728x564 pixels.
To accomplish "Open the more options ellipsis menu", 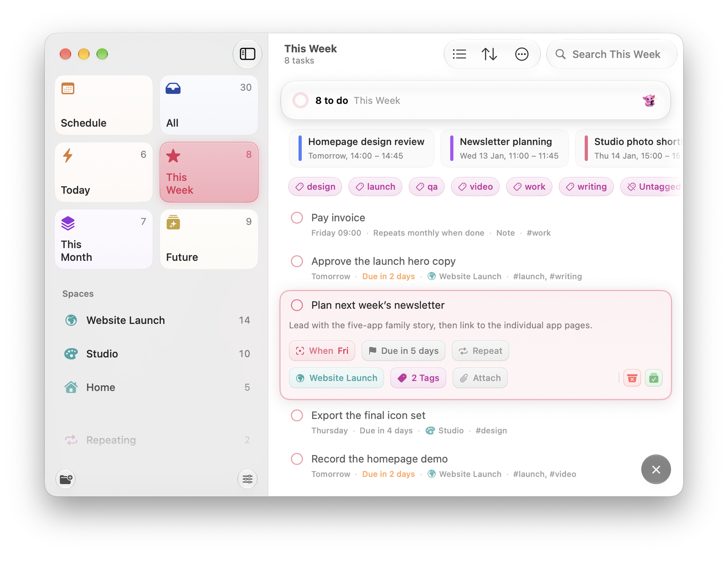I will click(x=521, y=54).
